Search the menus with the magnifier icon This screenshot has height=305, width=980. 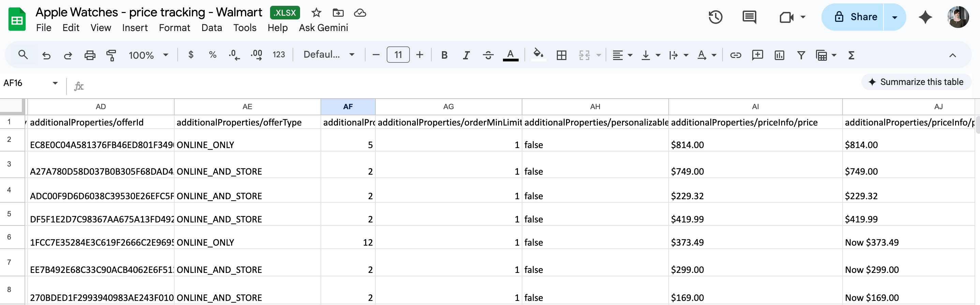pyautogui.click(x=23, y=55)
